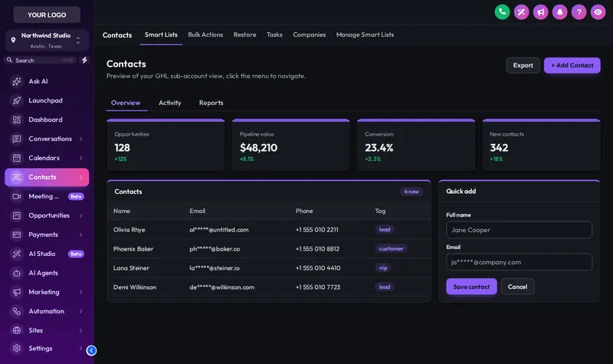
Task: Click the megaphone announcements icon in header
Action: [540, 12]
